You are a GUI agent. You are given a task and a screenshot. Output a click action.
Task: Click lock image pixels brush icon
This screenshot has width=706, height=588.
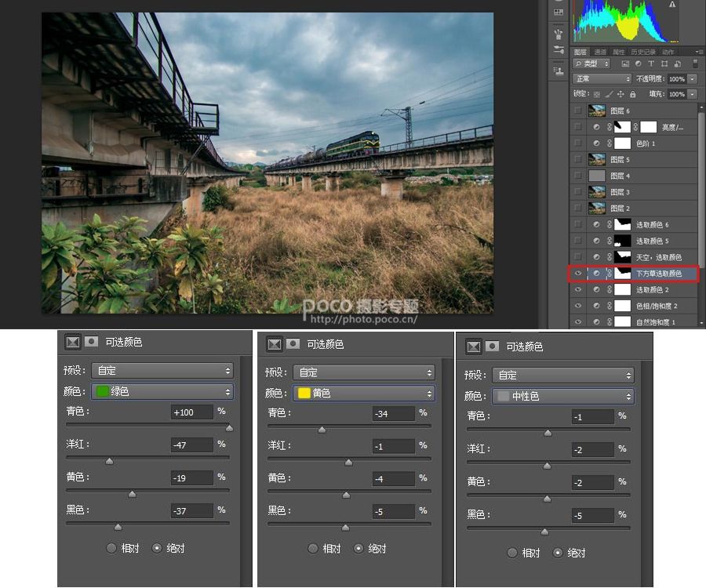click(x=609, y=95)
